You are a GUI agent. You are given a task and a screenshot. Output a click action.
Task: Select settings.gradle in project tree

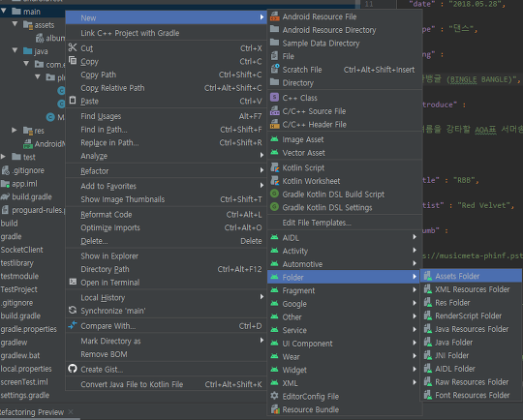click(25, 396)
